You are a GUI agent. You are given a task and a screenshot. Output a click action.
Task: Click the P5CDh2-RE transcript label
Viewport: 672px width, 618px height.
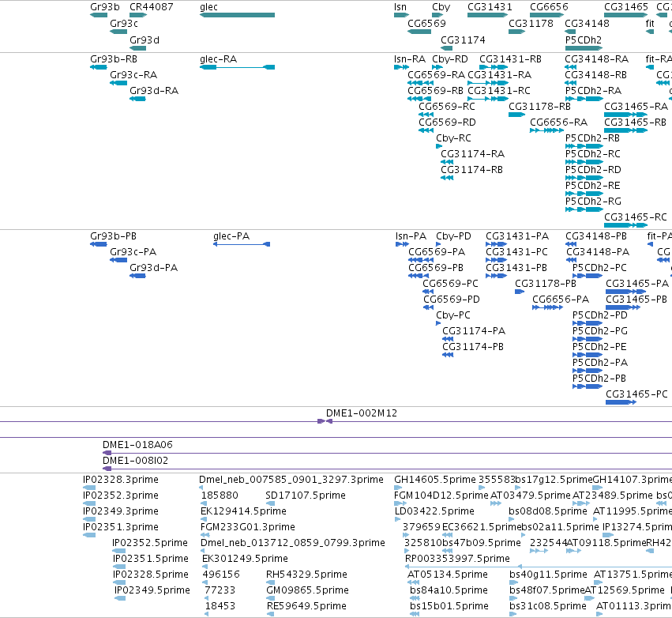pos(592,186)
